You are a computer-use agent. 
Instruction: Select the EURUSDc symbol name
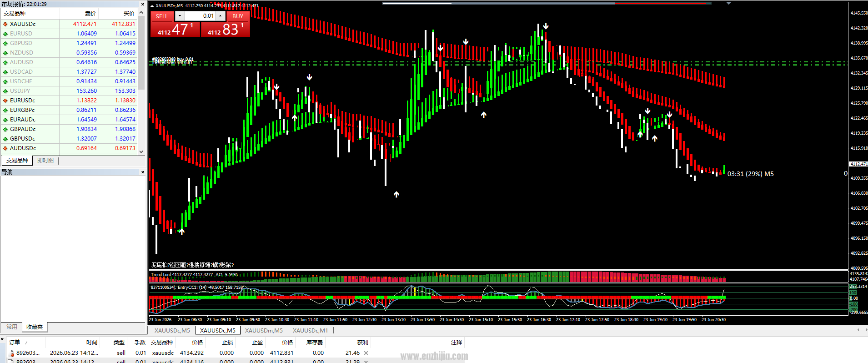(x=23, y=101)
